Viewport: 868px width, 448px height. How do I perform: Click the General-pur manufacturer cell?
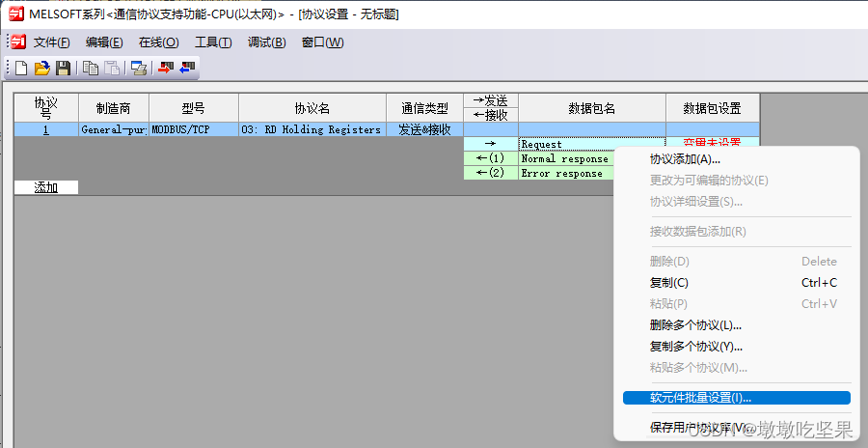tap(114, 129)
